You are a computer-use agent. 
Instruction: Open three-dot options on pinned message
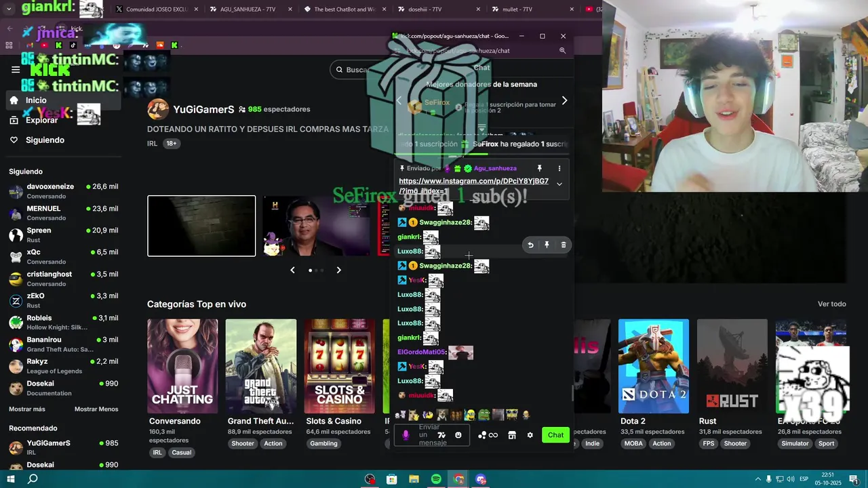559,168
